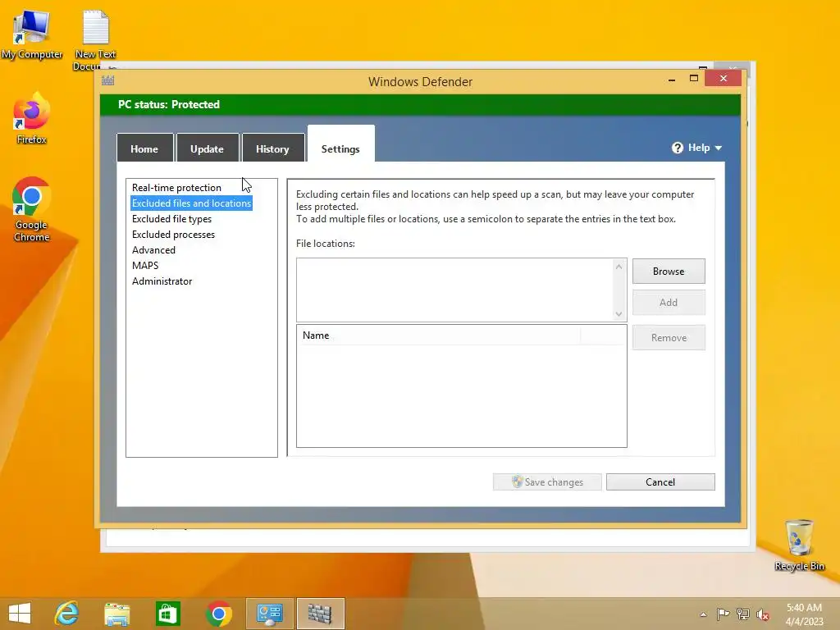Screen dimensions: 840x630
Task: Open Administrator settings category
Action: tap(162, 281)
